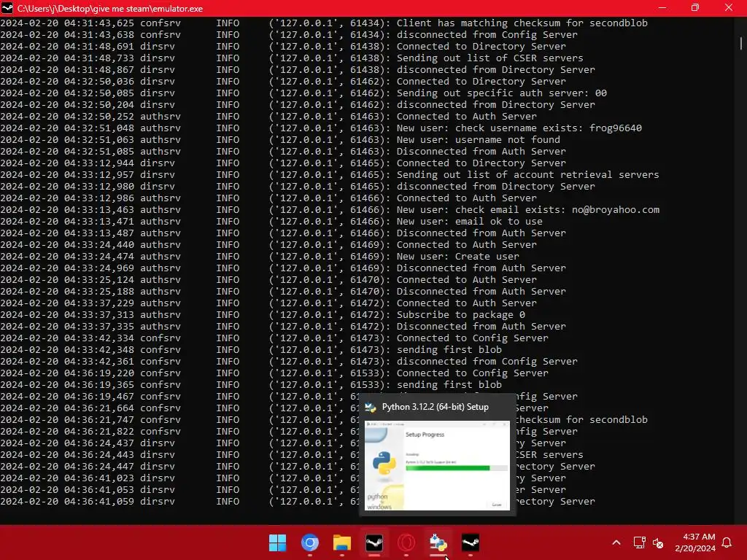Open the notifications bell
The height and width of the screenshot is (560, 747).
tap(727, 542)
